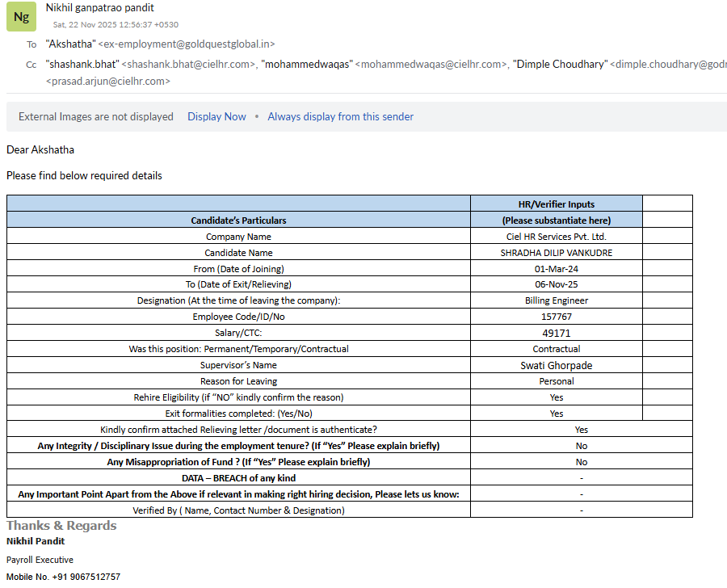Click candidate name SHRADHA DILIP VANKUDRE cell

556,253
